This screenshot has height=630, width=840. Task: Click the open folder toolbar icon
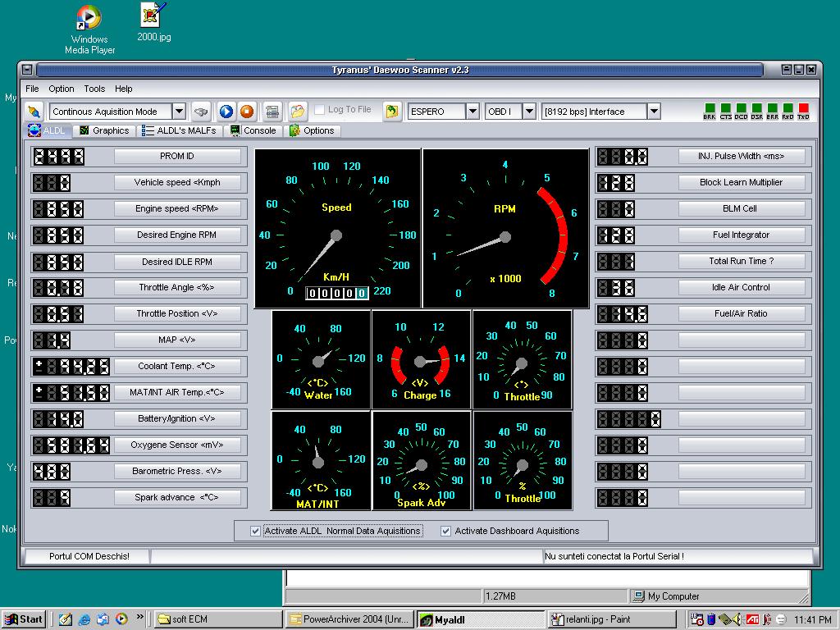[297, 112]
